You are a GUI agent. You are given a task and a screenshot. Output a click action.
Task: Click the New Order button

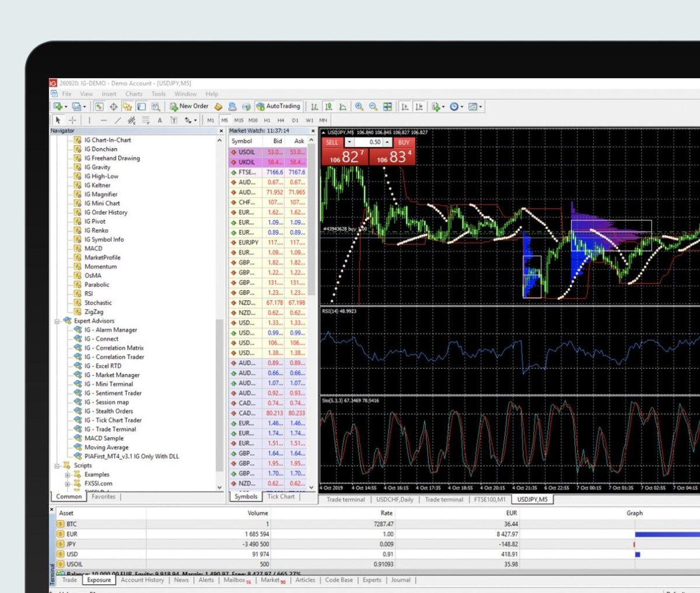(189, 106)
